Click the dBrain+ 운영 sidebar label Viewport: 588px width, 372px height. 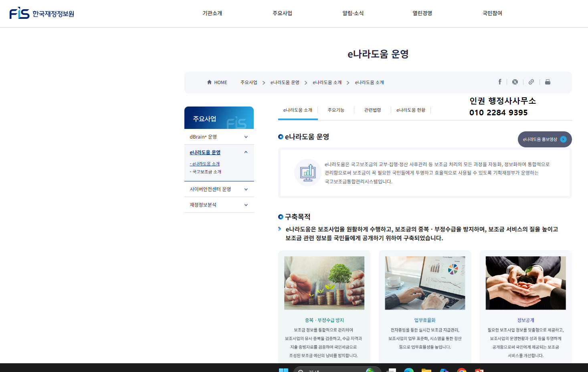[x=203, y=137]
